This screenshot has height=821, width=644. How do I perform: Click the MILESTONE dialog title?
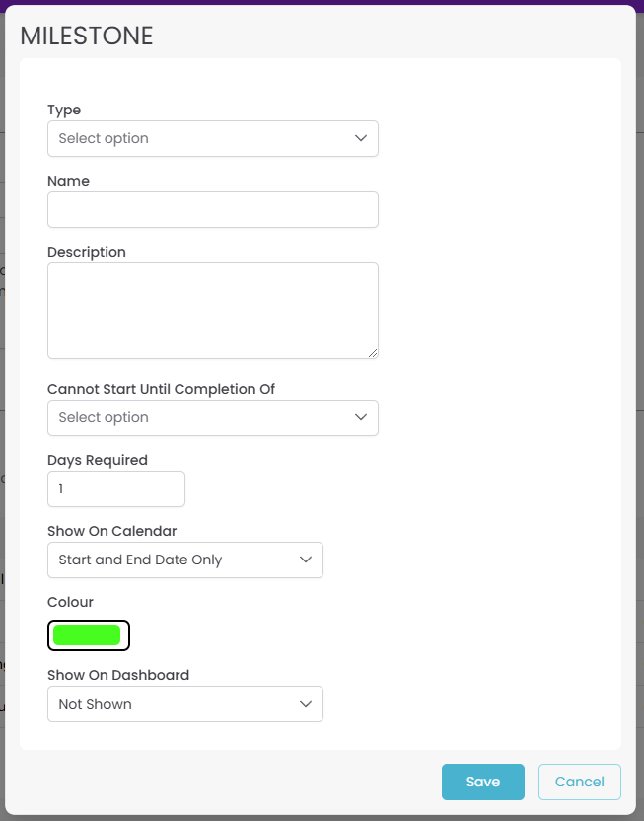point(87,37)
